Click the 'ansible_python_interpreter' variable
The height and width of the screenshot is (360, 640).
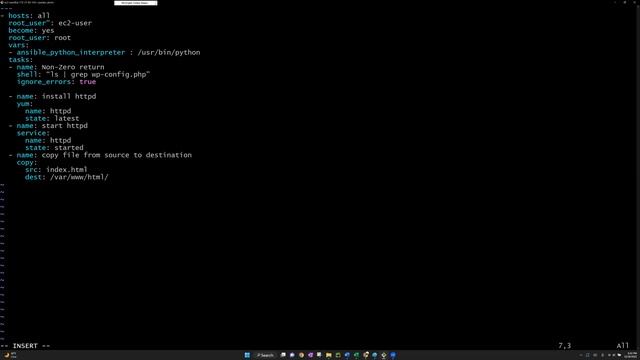pyautogui.click(x=71, y=52)
